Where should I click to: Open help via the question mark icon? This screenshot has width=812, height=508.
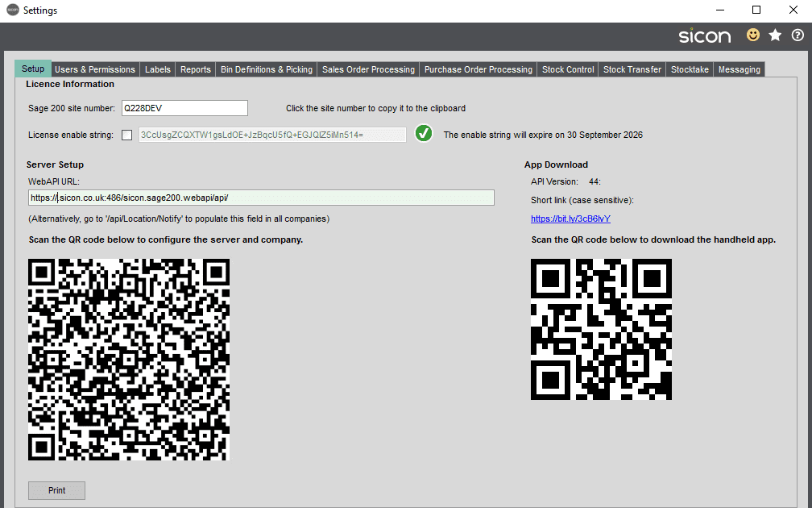[x=797, y=35]
